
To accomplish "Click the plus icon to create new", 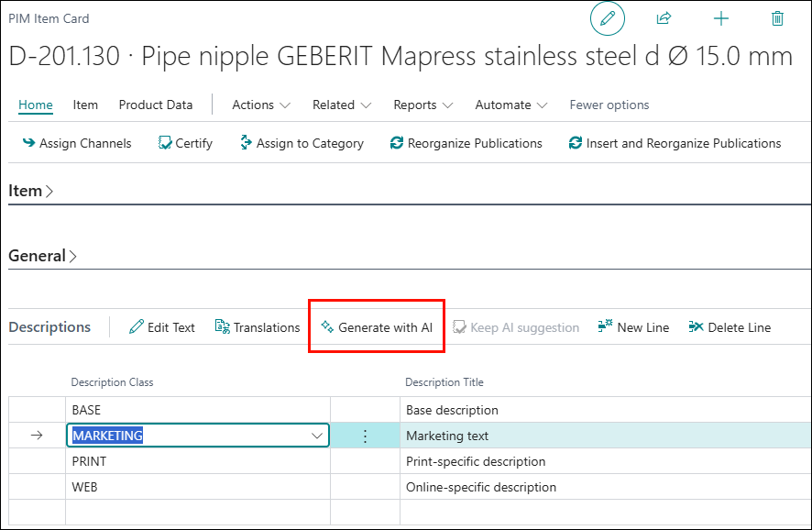I will [x=721, y=18].
